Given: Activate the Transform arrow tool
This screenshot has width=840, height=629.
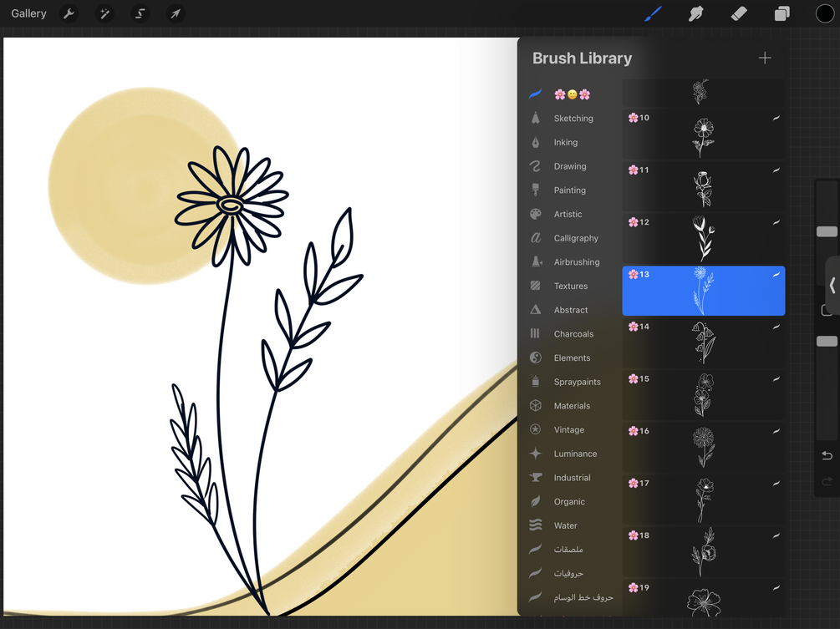Looking at the screenshot, I should pos(176,13).
